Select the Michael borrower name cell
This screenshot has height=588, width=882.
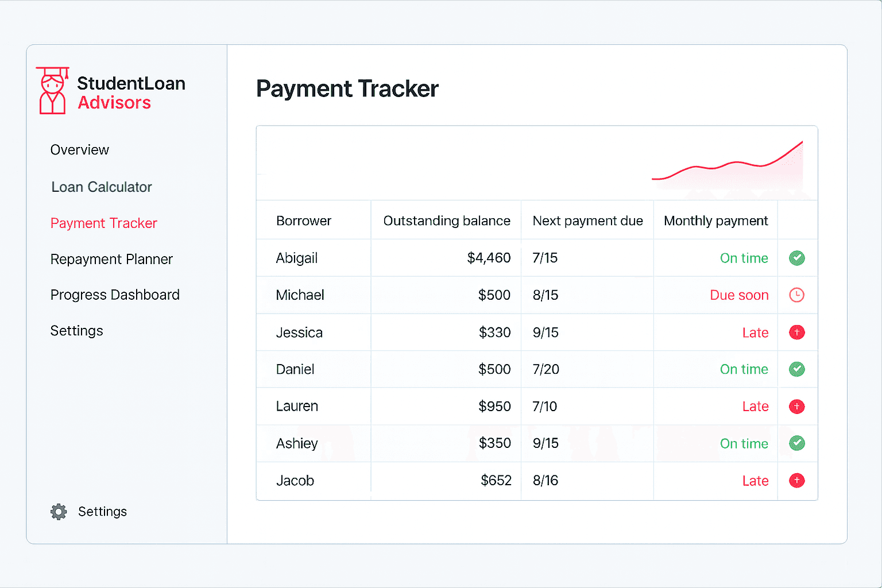click(300, 295)
